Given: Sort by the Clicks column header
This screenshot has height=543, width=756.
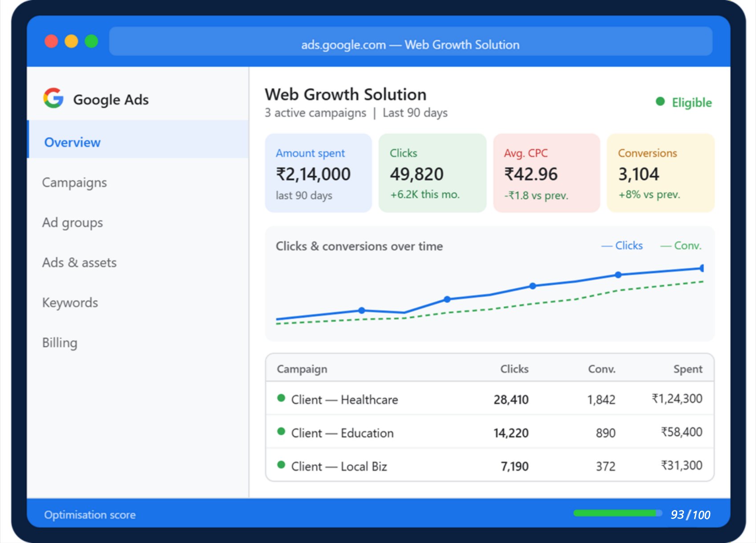Looking at the screenshot, I should [x=514, y=369].
